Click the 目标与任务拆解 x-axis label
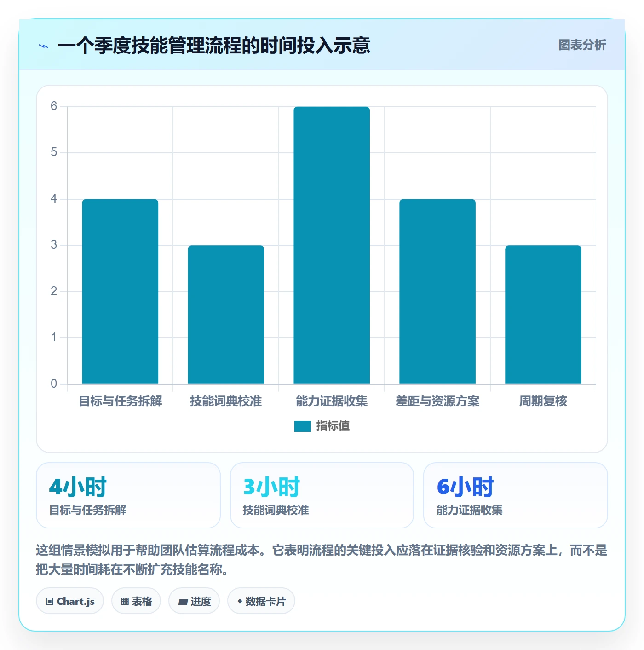This screenshot has height=650, width=644. (120, 401)
